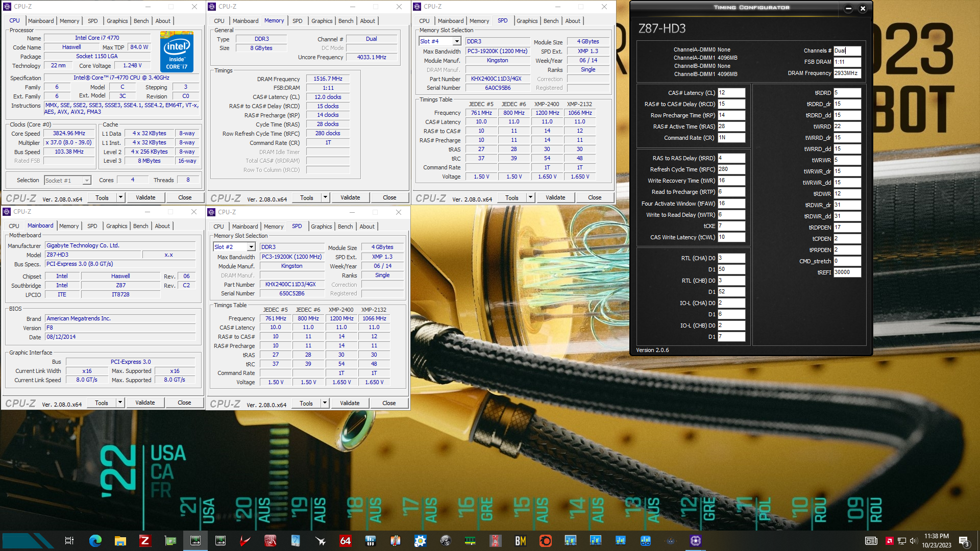
Task: Click Validate in the Slot #2 window
Action: 350,403
